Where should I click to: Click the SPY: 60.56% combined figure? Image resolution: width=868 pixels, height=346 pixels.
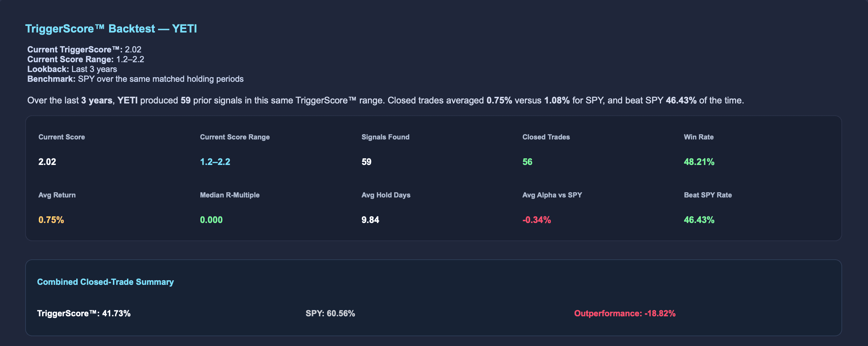(x=330, y=313)
